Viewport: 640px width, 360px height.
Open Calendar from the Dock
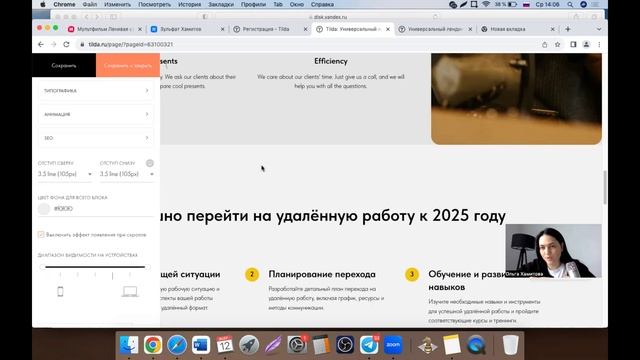[x=224, y=345]
